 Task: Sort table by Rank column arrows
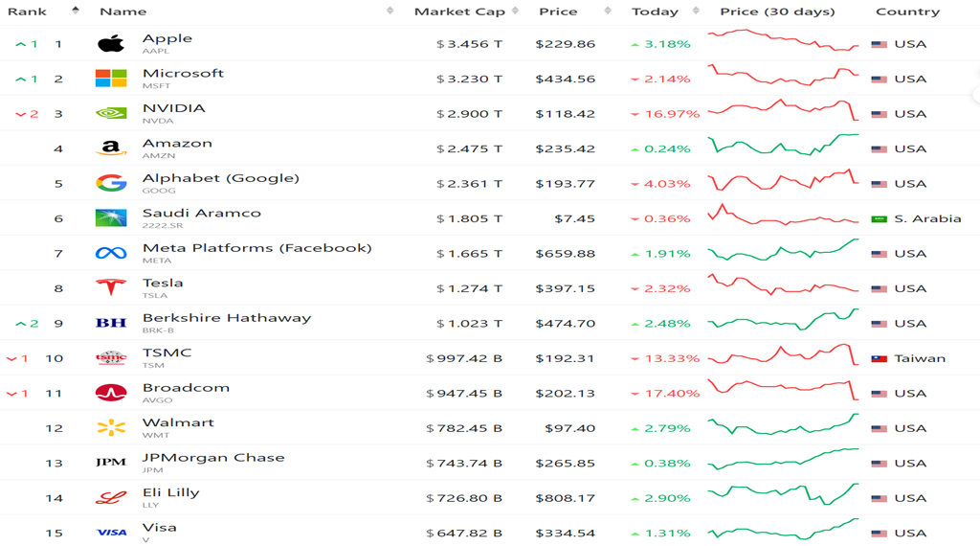tap(76, 11)
